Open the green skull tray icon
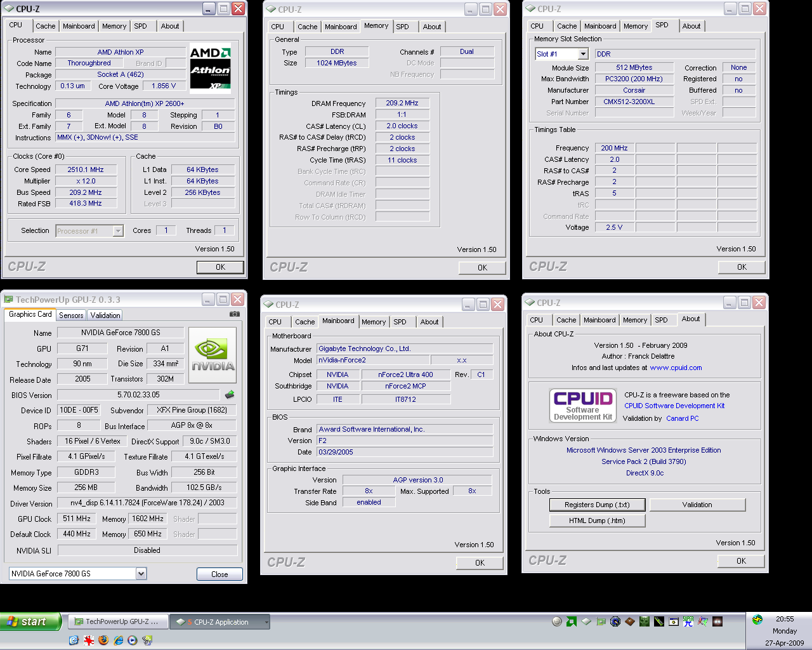Image resolution: width=812 pixels, height=650 pixels. tap(645, 621)
